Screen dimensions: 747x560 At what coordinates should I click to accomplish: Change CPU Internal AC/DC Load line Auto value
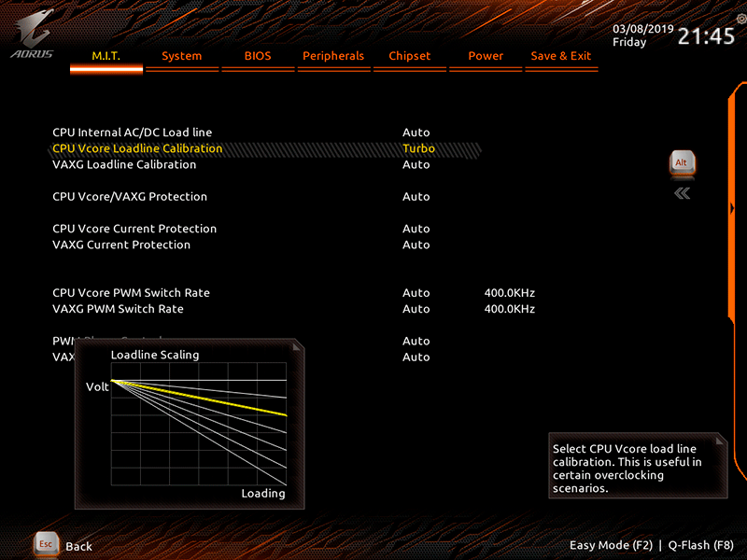coord(416,133)
